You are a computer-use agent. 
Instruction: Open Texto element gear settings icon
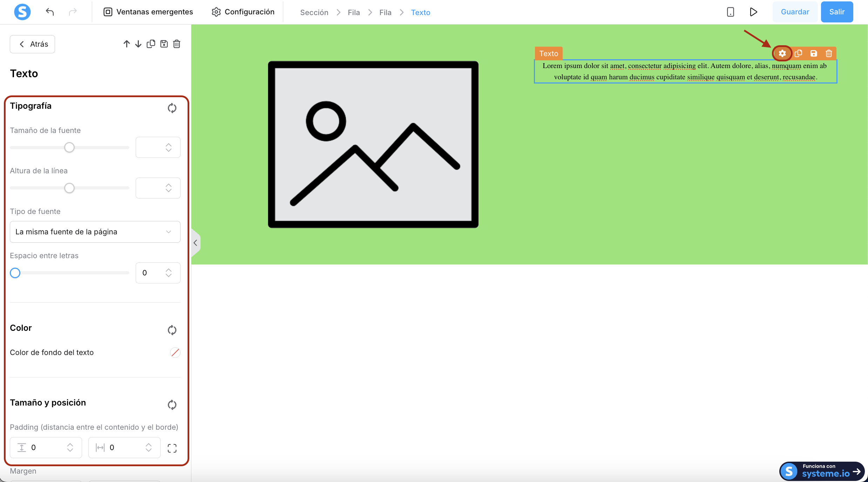tap(782, 53)
